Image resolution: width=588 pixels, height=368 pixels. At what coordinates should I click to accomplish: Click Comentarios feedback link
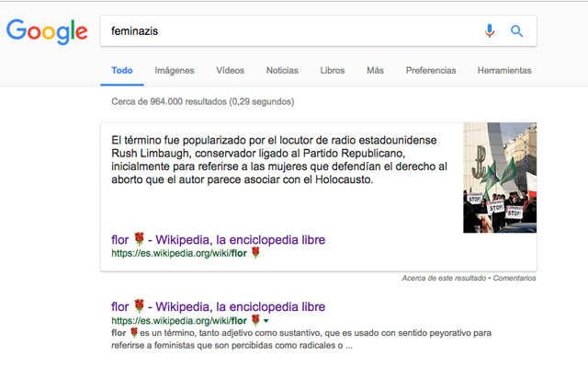click(514, 278)
